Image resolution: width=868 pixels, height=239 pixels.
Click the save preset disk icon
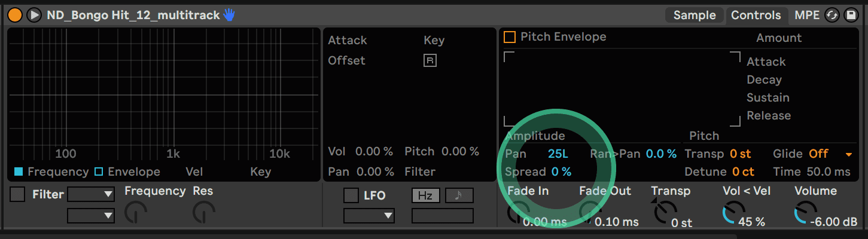click(850, 15)
